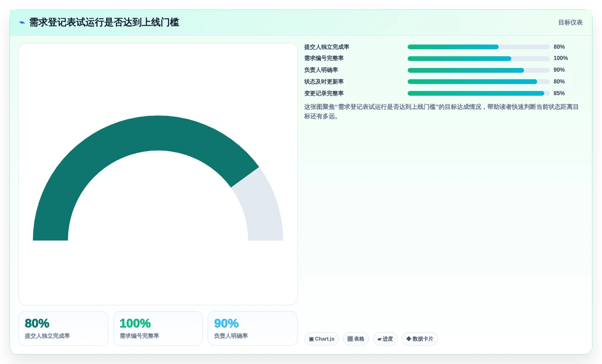Click the 100% value next to 需求编号完整率 bar
This screenshot has height=364, width=602.
point(561,58)
